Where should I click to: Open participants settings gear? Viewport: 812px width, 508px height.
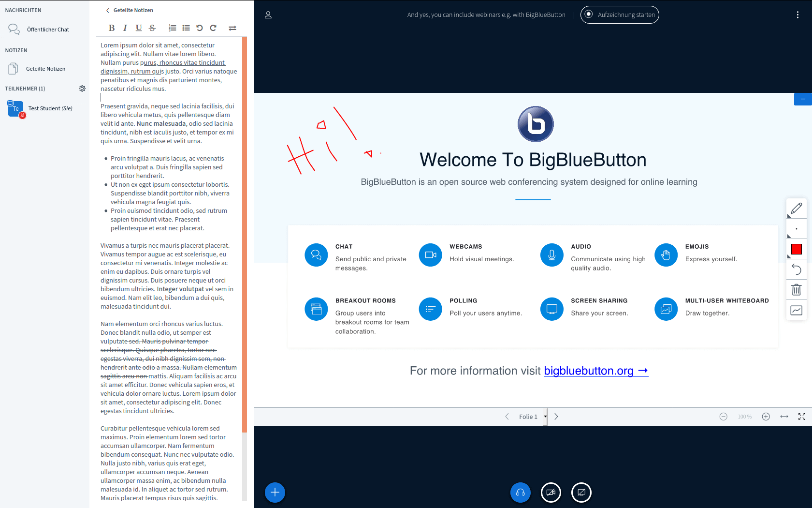click(x=82, y=89)
